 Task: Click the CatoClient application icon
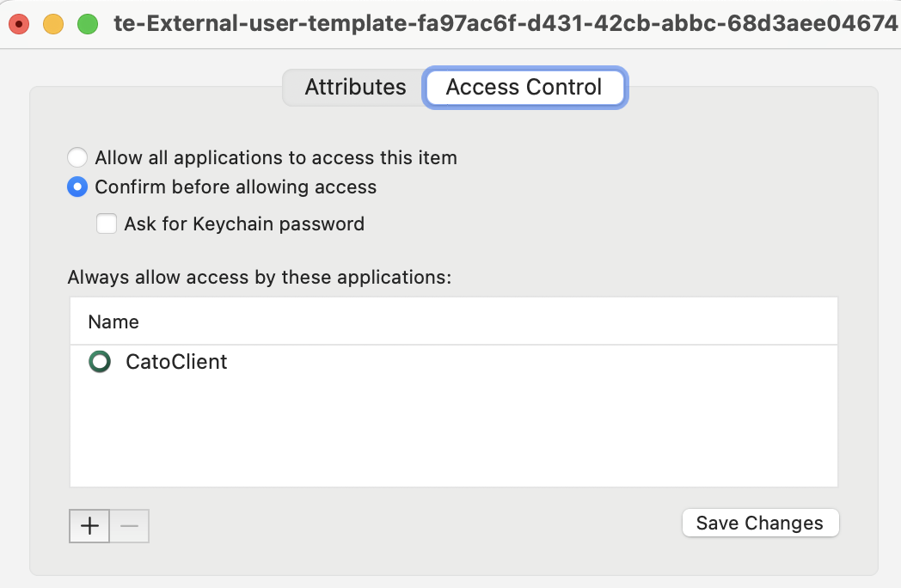click(x=100, y=362)
